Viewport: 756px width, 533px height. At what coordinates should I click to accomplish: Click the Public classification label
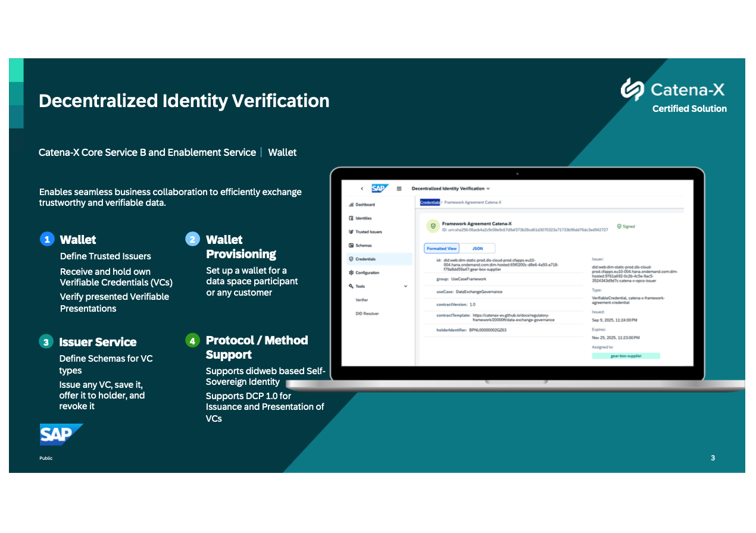point(46,458)
